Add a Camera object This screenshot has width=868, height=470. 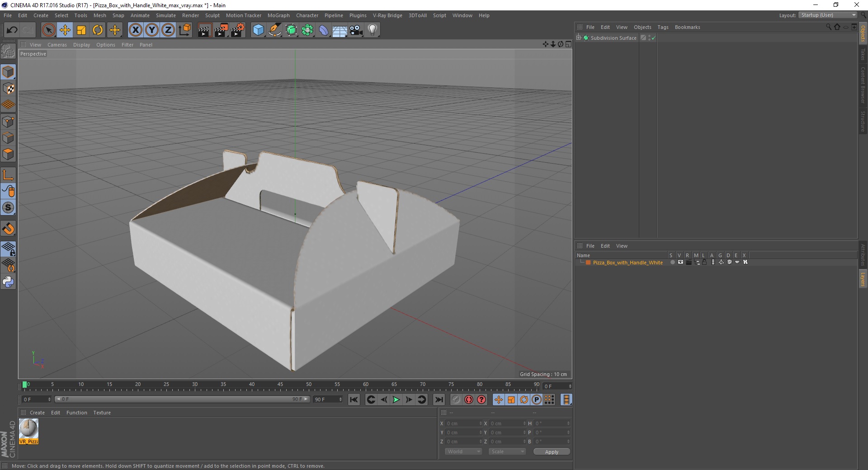click(x=356, y=30)
